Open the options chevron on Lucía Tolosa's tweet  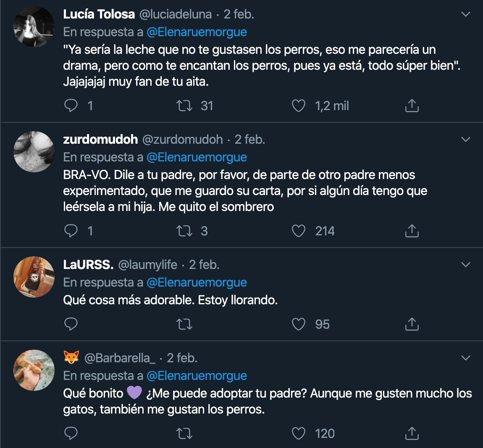click(465, 14)
